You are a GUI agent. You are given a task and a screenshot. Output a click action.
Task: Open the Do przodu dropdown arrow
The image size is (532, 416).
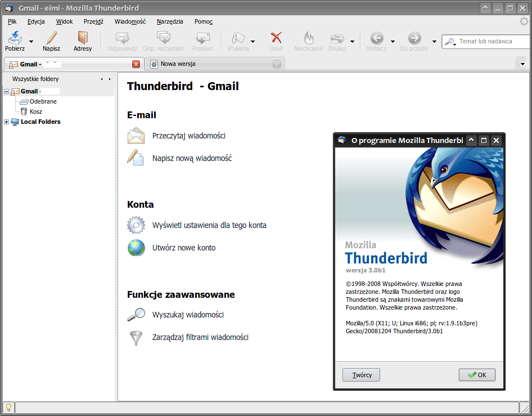tap(434, 42)
